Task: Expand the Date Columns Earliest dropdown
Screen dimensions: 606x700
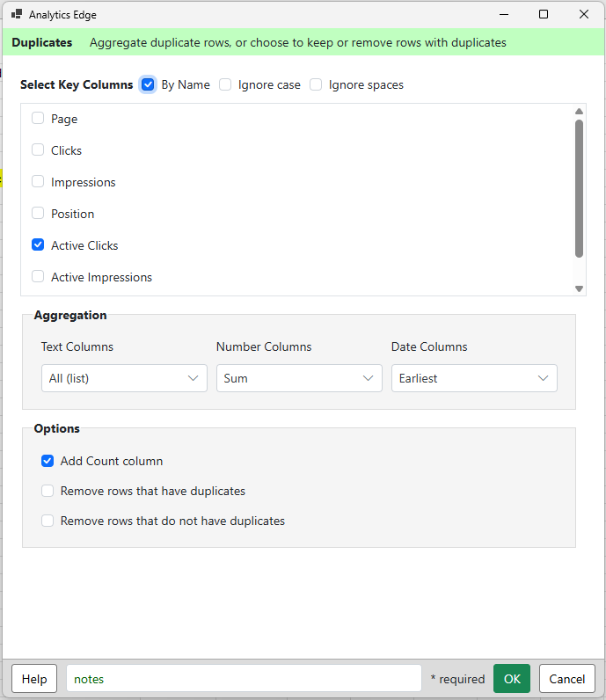Action: click(x=474, y=378)
